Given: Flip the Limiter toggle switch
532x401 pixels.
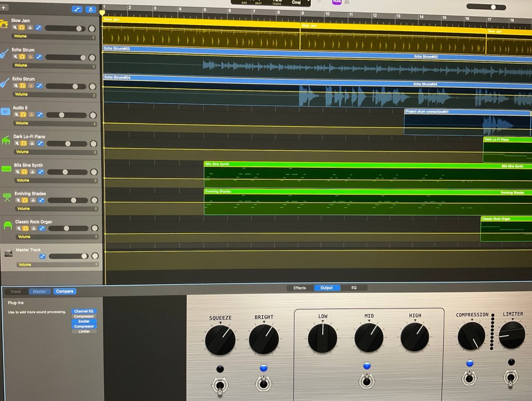Looking at the screenshot, I should (x=511, y=378).
